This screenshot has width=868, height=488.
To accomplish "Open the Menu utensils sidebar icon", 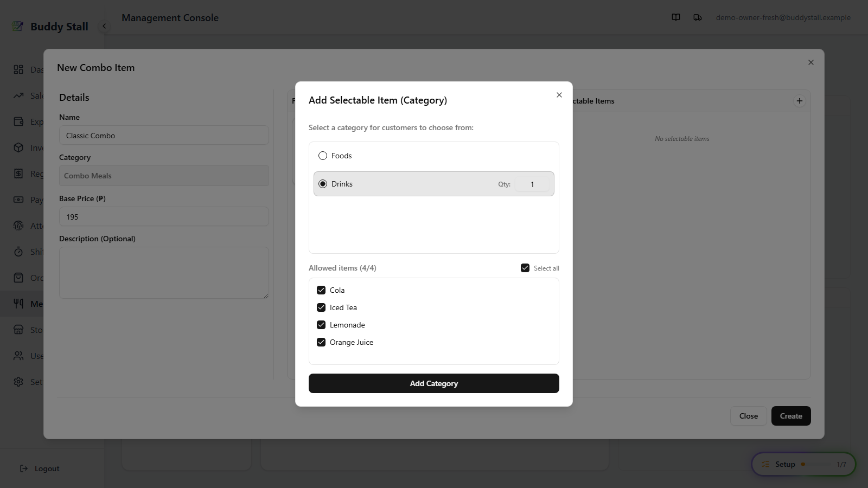I will tap(18, 304).
